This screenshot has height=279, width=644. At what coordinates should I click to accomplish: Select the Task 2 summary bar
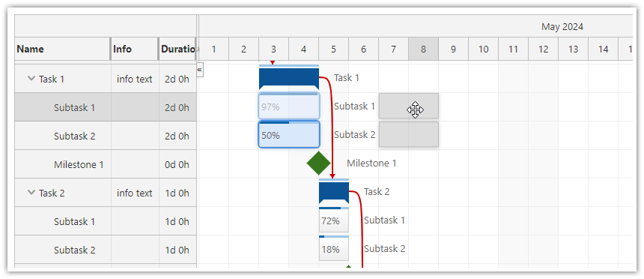click(x=333, y=192)
